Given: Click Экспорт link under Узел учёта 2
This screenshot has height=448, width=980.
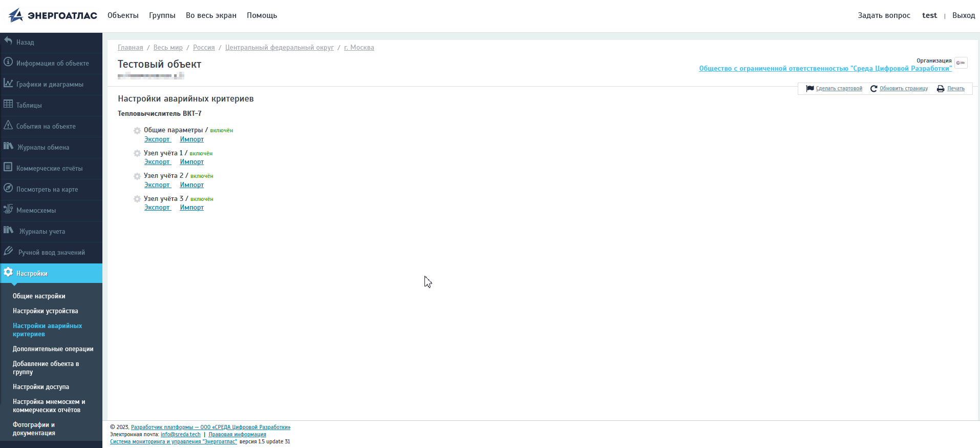Looking at the screenshot, I should point(157,185).
